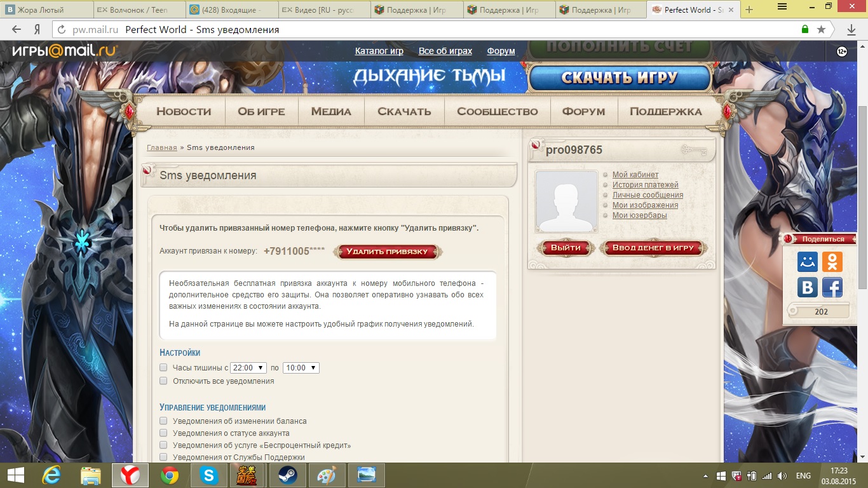Click the browser back arrow

(x=17, y=29)
